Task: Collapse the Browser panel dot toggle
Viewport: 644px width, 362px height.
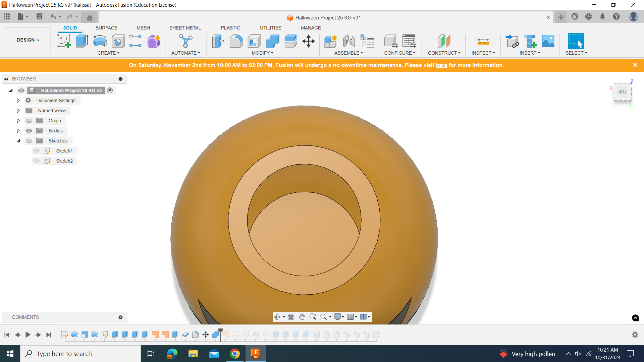Action: [120, 79]
